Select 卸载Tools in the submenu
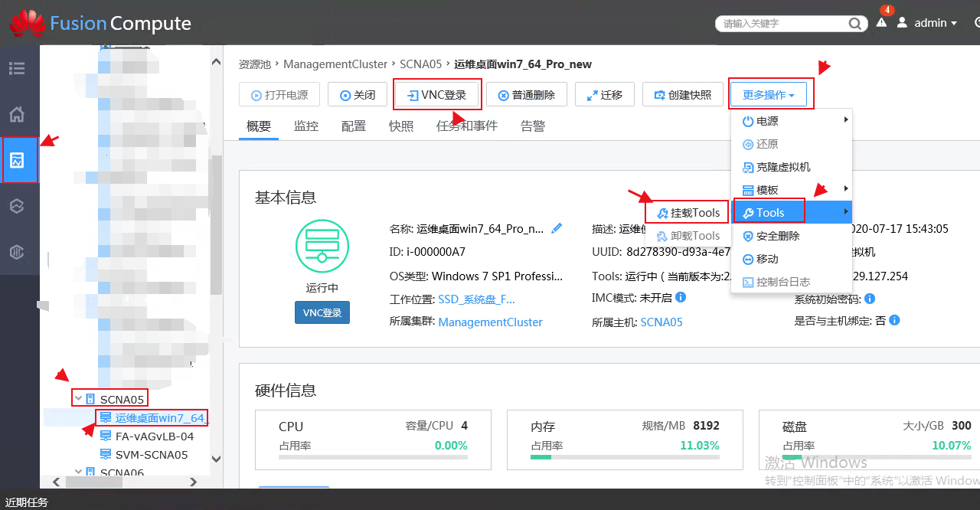980x510 pixels. [688, 236]
